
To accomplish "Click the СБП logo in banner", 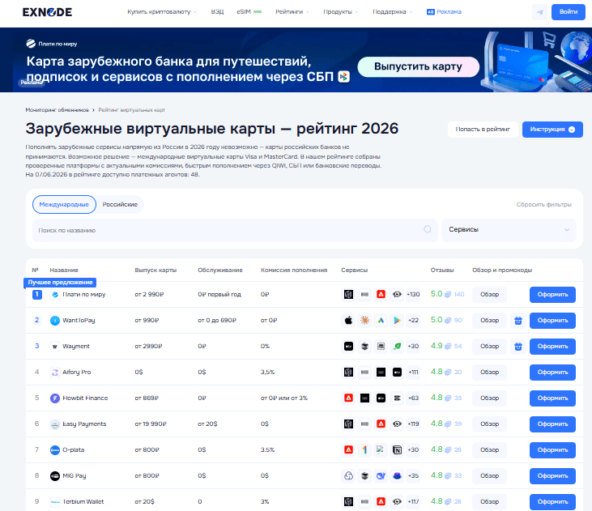I will point(344,77).
